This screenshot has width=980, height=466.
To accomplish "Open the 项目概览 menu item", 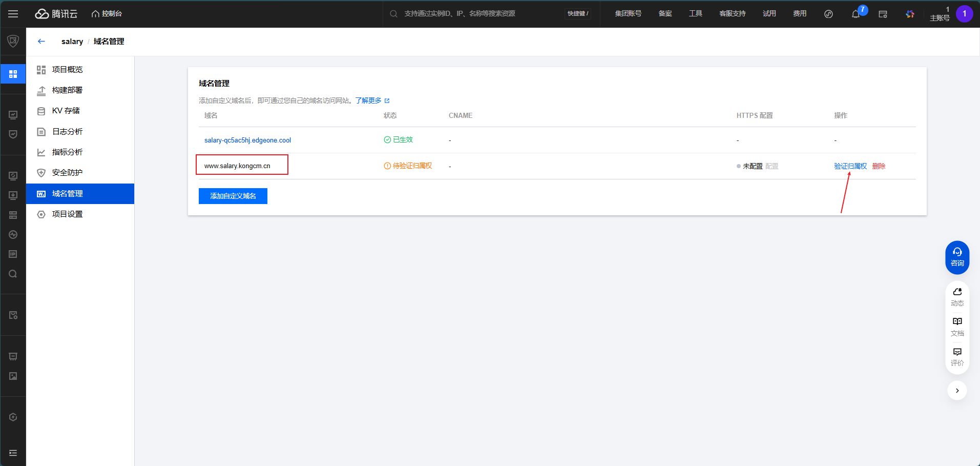I will coord(67,70).
